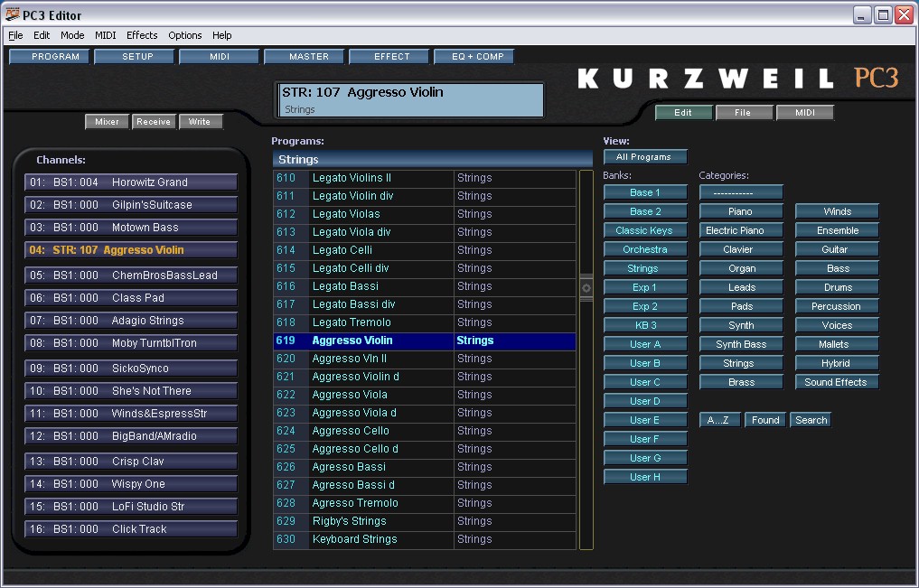Viewport: 919px width, 588px height.
Task: Click the STR: 107 Aggresso Violin display
Action: coord(410,100)
